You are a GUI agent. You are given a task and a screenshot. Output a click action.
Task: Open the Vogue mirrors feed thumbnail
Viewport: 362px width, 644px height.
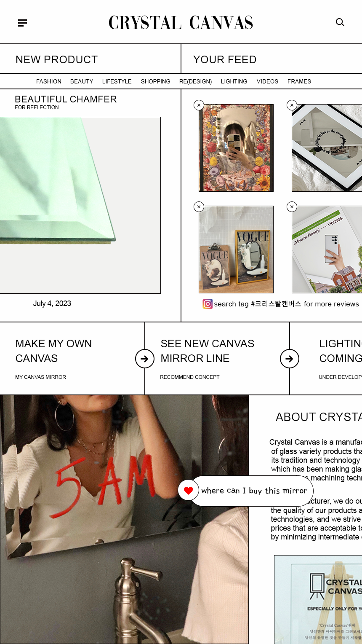[236, 250]
